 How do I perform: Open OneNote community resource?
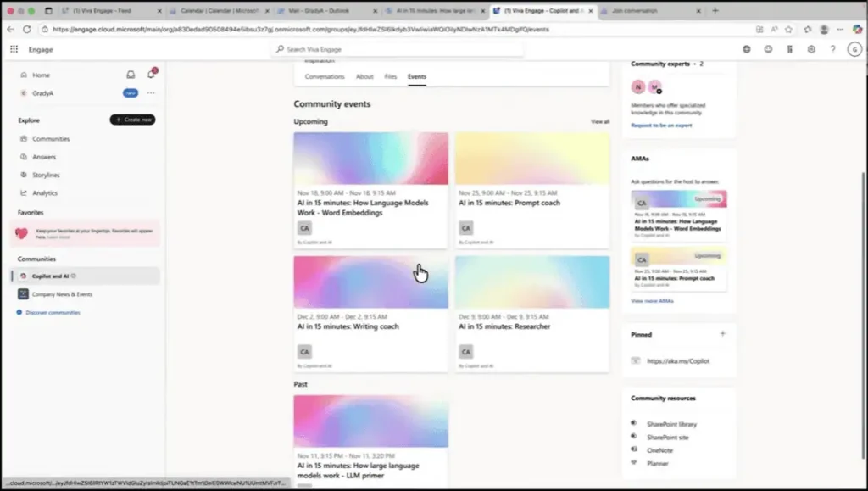tap(659, 450)
